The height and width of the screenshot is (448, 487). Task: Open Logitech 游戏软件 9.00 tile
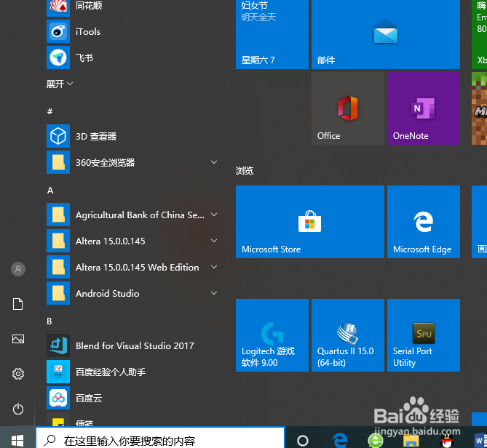272,335
